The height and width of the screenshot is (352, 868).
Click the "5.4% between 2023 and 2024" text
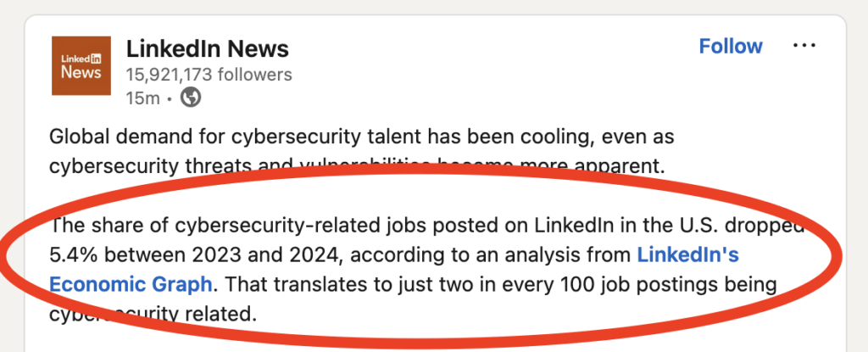click(x=193, y=255)
